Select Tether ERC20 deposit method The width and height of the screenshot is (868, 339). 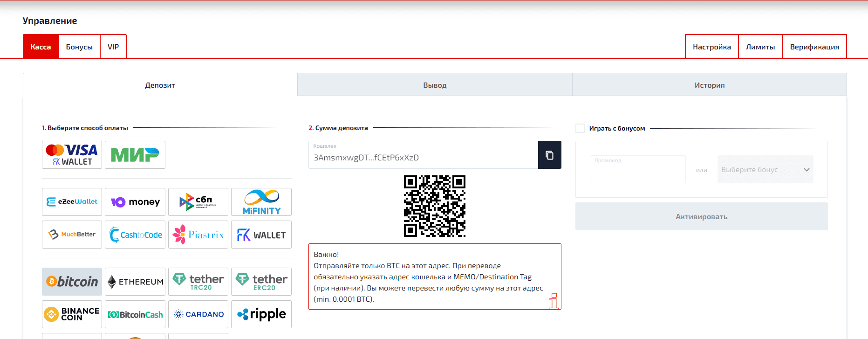(261, 282)
